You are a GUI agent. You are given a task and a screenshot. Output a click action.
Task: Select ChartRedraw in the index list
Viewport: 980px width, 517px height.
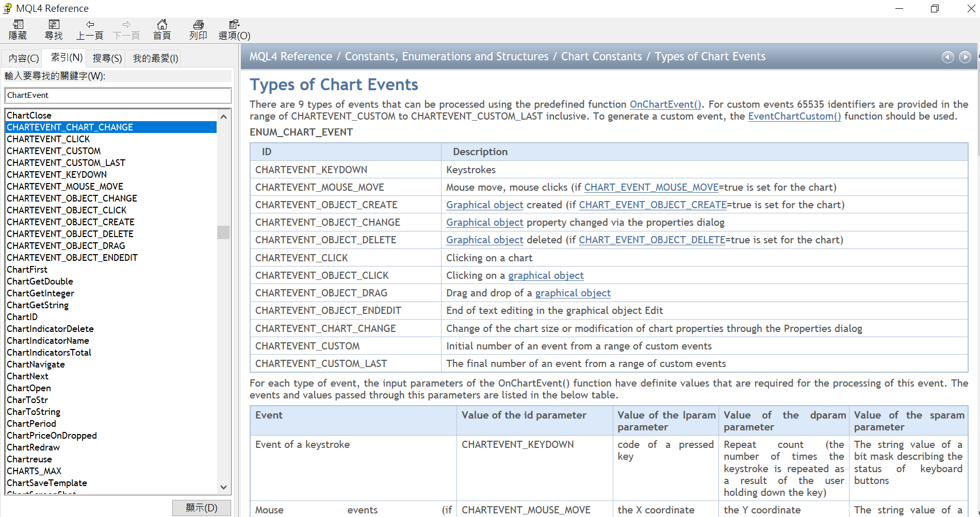[111, 447]
